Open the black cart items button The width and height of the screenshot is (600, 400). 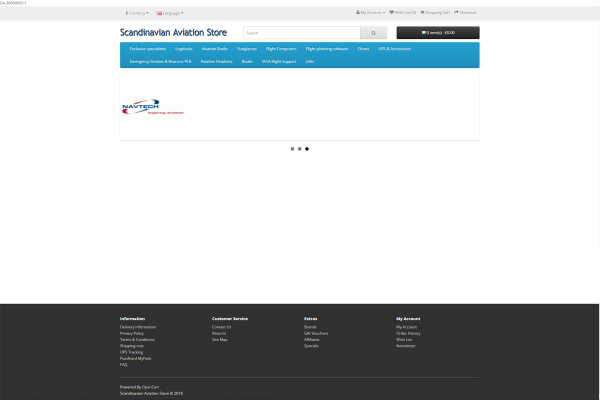[438, 33]
